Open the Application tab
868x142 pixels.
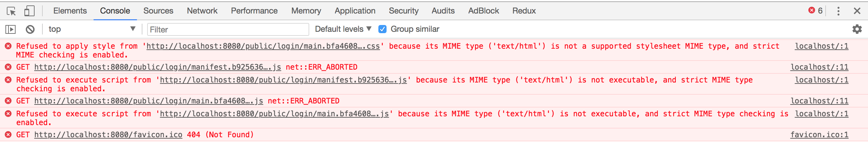(355, 11)
